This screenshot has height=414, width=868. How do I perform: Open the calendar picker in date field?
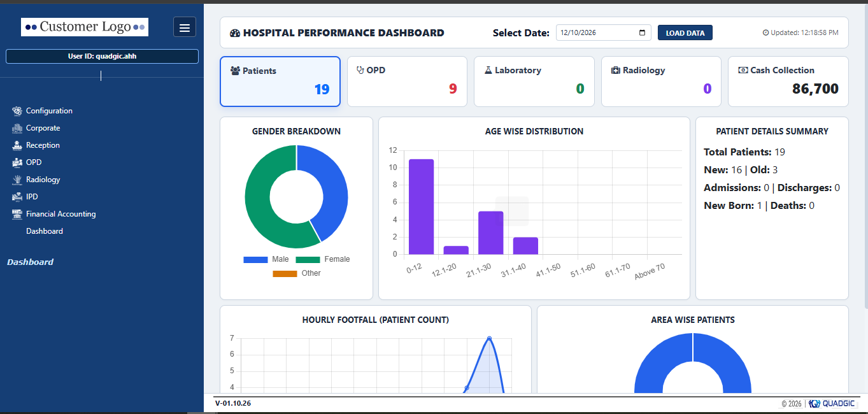coord(642,32)
